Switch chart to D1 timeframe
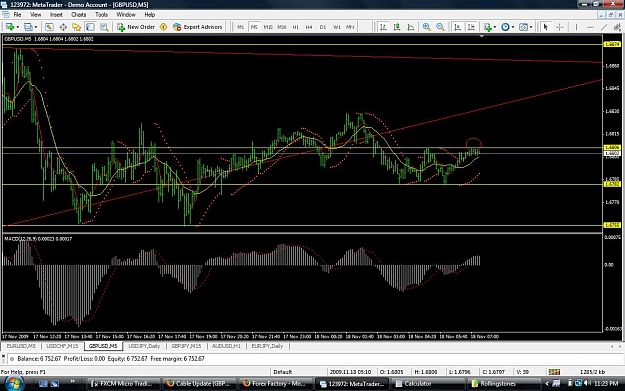 (323, 27)
